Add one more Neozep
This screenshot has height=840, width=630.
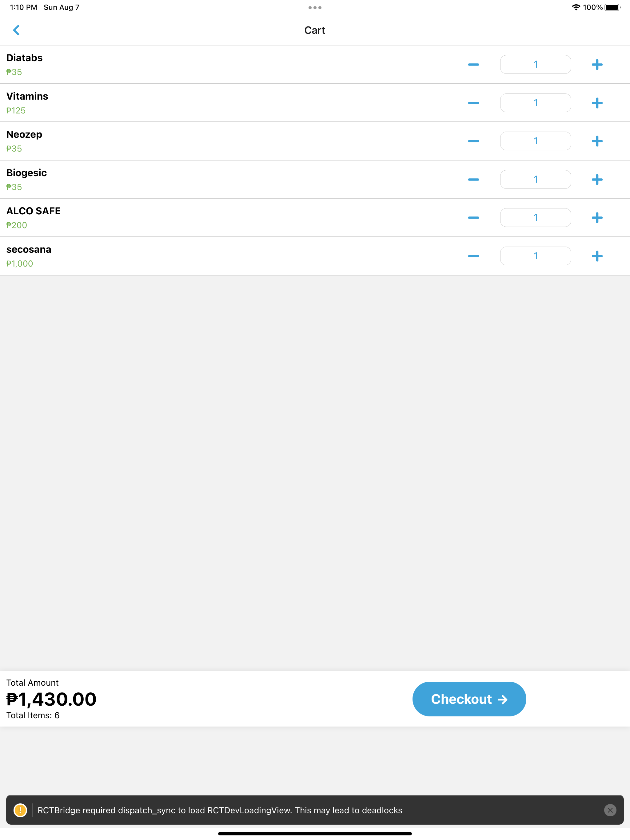coord(597,141)
